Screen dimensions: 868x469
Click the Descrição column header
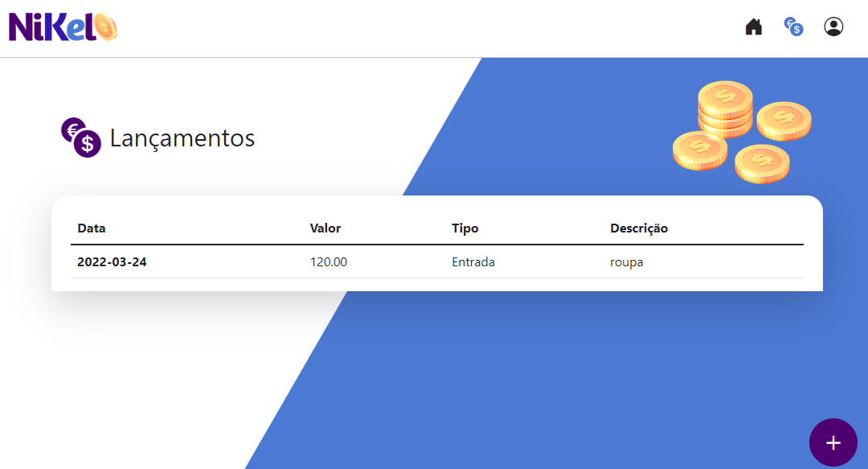click(639, 228)
